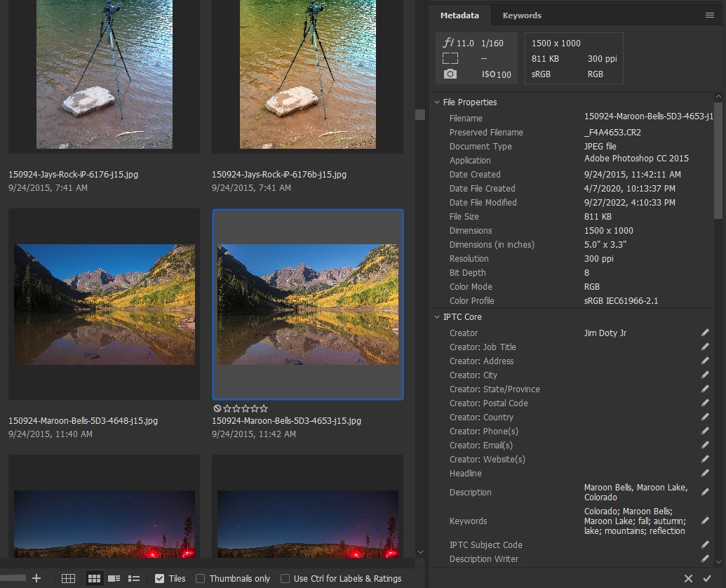The width and height of the screenshot is (726, 588).
Task: Click the no-rating icon under selected thumbnail
Action: (x=217, y=408)
